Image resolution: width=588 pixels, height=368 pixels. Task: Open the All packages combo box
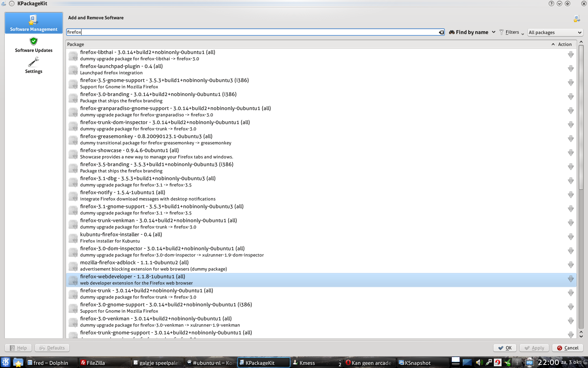[555, 32]
